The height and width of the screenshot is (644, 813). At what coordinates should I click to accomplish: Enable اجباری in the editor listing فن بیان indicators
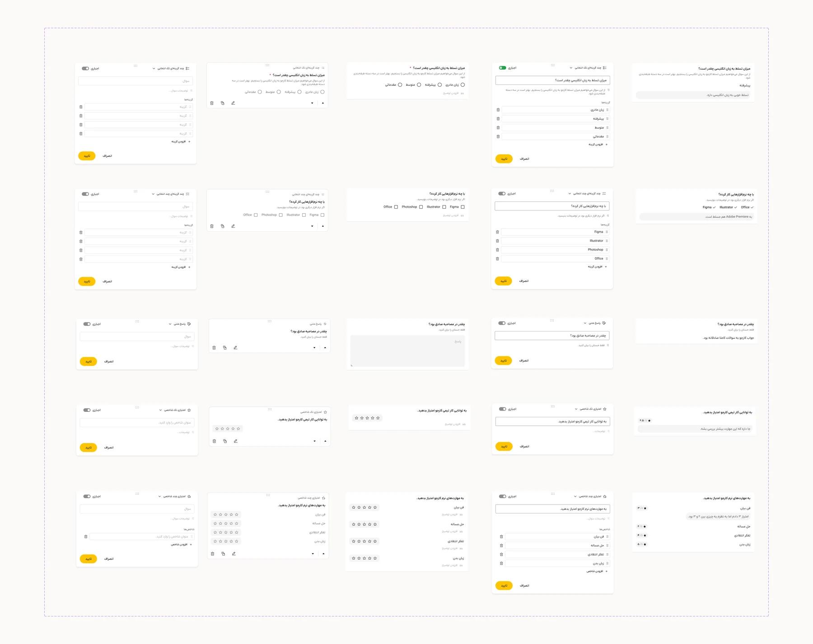(x=503, y=496)
